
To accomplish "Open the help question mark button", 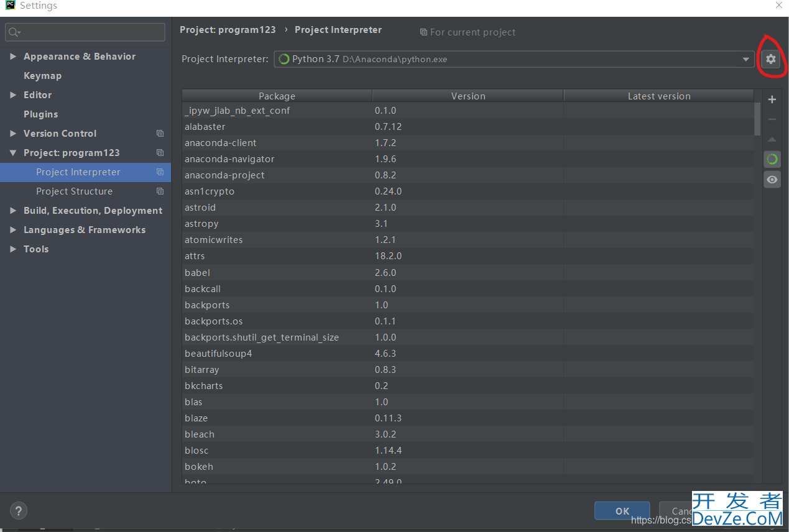I will 18,511.
